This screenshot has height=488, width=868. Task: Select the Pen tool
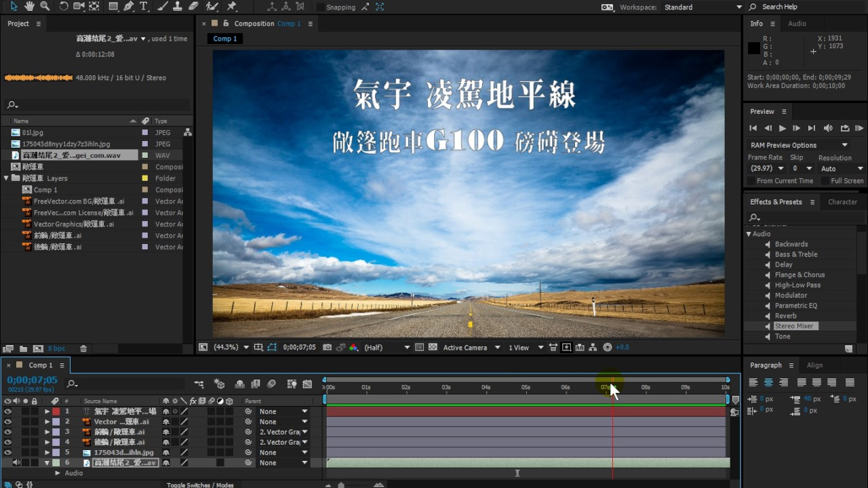click(x=129, y=6)
